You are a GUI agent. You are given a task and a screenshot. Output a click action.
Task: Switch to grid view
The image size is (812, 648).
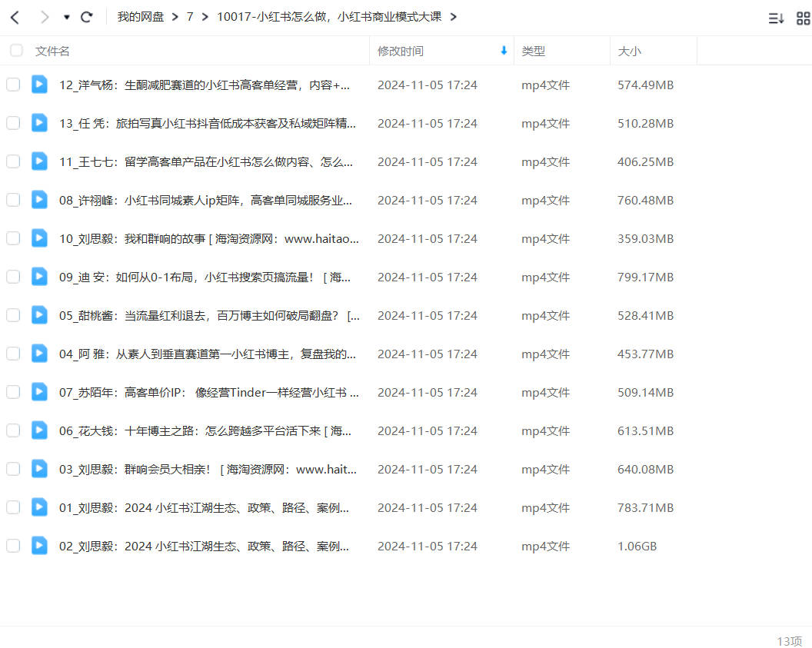(x=804, y=18)
